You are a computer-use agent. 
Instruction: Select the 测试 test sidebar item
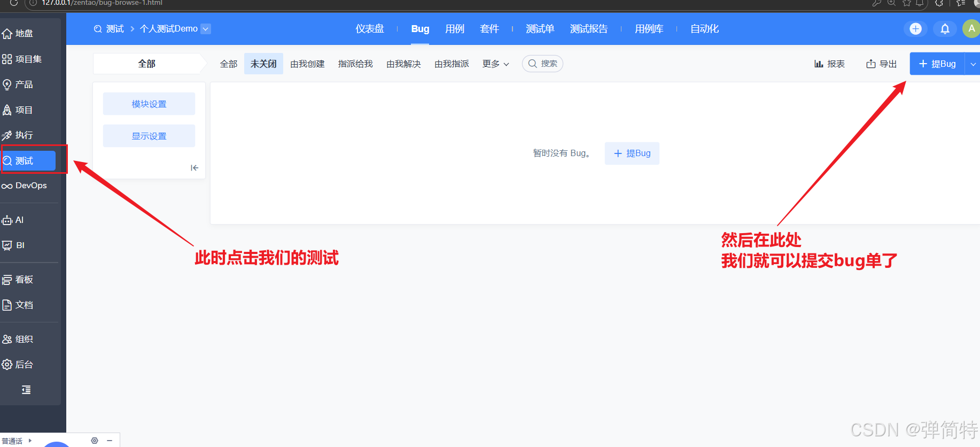28,161
